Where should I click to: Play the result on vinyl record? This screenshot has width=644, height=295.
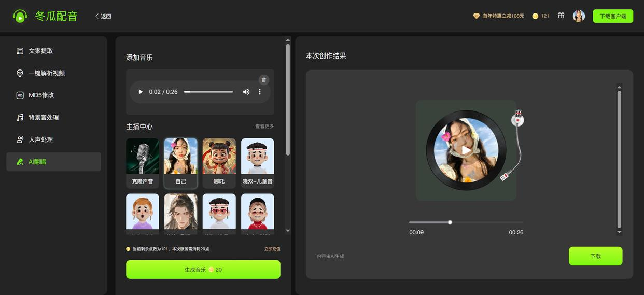466,150
